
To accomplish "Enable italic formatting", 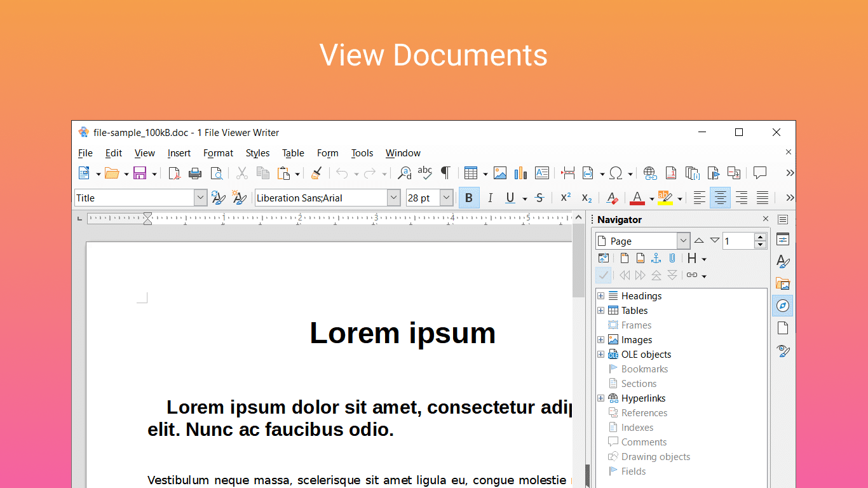I will click(490, 198).
